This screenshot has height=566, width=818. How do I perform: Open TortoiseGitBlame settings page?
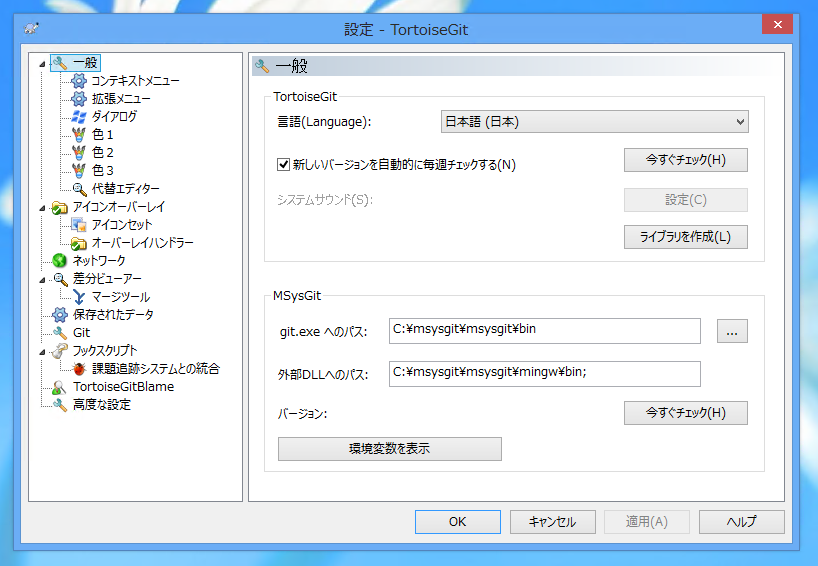(124, 387)
